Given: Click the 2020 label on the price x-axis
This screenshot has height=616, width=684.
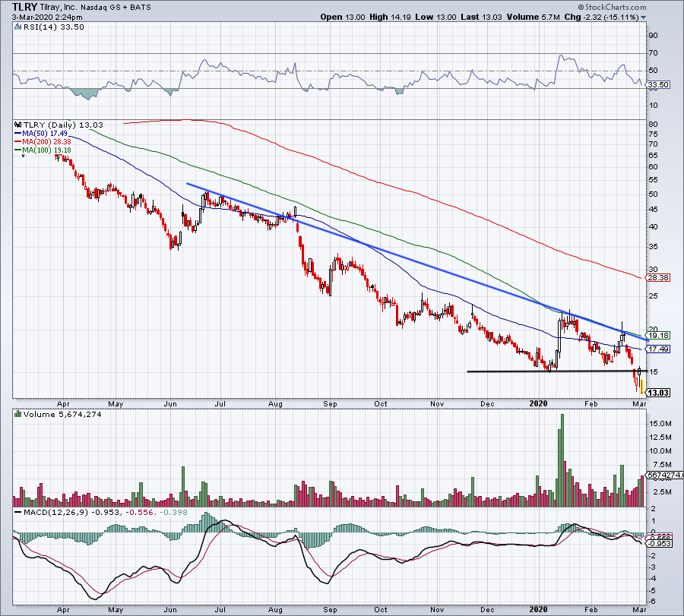Looking at the screenshot, I should pyautogui.click(x=537, y=403).
